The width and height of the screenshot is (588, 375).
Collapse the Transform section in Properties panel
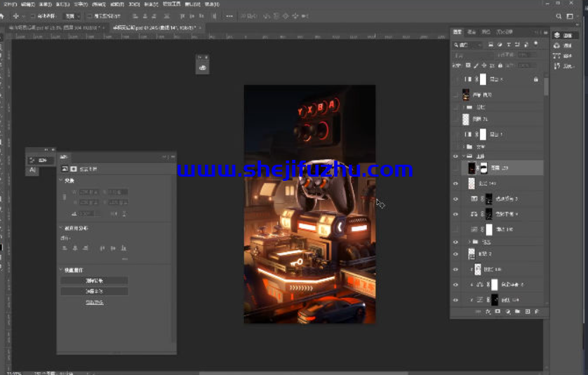61,181
